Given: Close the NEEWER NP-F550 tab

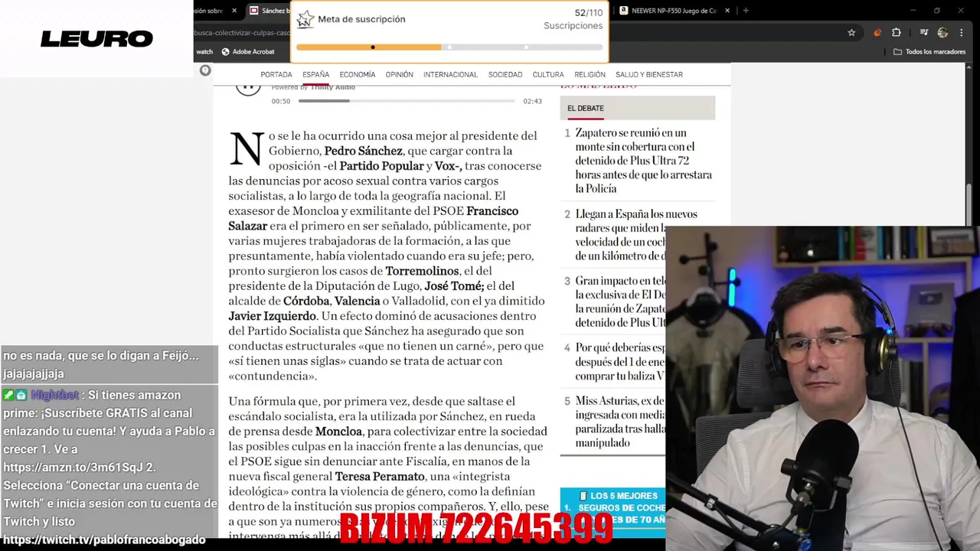Looking at the screenshot, I should pyautogui.click(x=727, y=11).
